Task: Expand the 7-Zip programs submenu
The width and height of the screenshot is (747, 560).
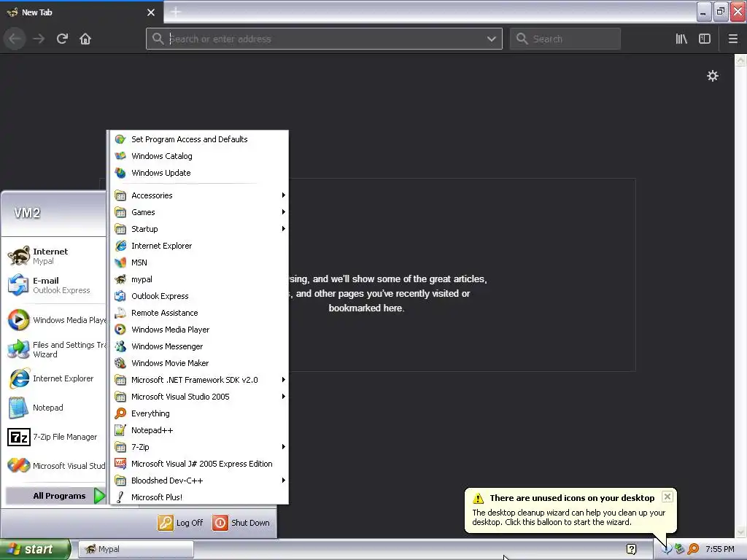Action: [199, 447]
